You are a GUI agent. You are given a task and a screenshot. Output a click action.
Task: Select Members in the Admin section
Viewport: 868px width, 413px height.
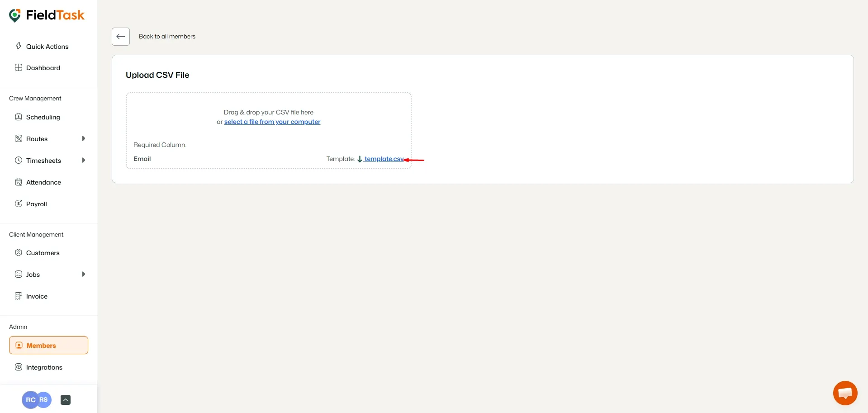click(x=42, y=345)
